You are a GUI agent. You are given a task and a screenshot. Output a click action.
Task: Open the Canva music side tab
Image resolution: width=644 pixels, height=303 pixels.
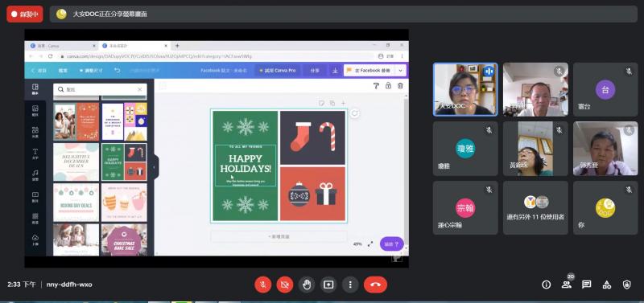point(35,175)
